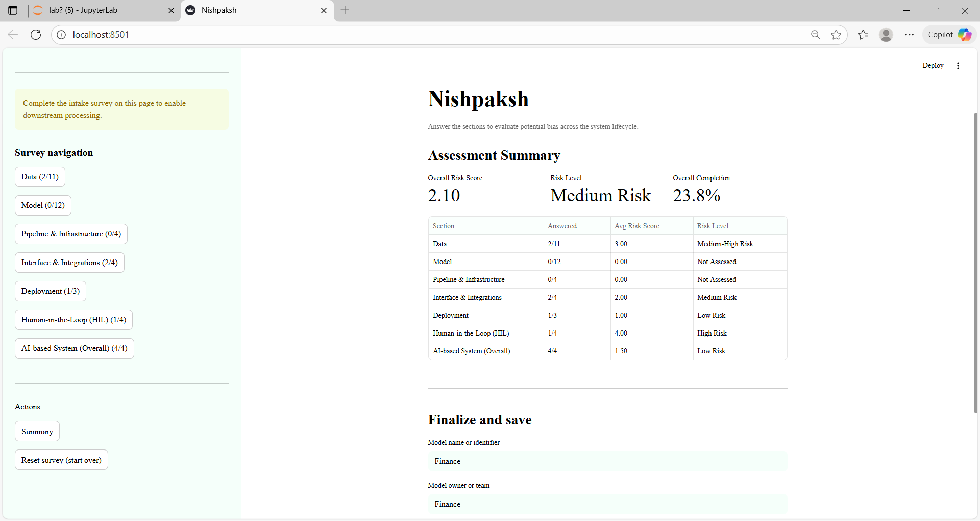Click the 4/4 answered cell

tap(577, 351)
